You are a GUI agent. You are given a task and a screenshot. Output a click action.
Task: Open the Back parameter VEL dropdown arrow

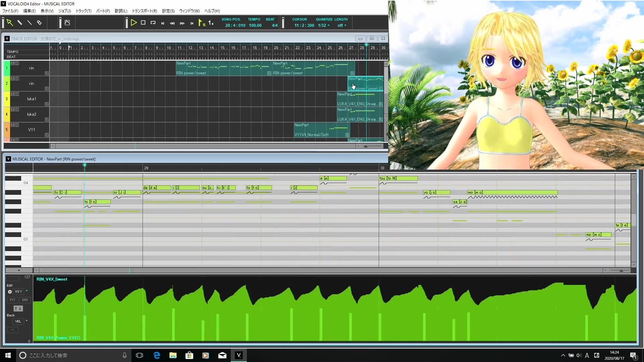coord(27,321)
